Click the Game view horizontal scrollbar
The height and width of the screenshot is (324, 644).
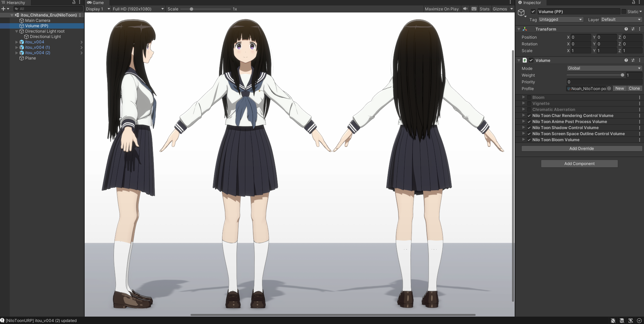[333, 315]
